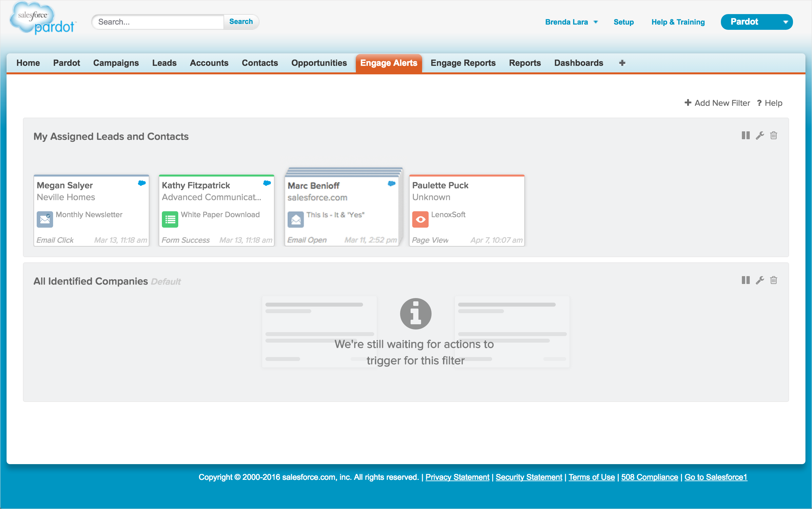812x509 pixels.
Task: Expand the Brenda Lara user menu
Action: pyautogui.click(x=571, y=22)
